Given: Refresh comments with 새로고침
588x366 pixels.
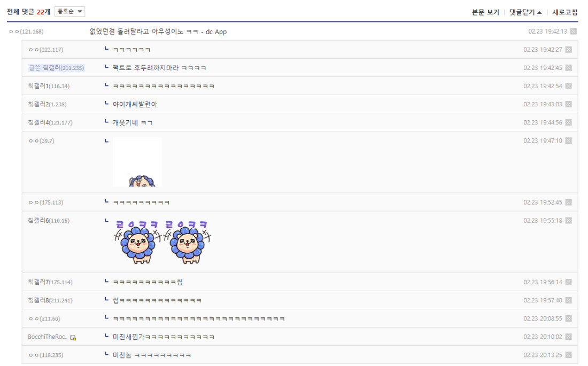Looking at the screenshot, I should pos(565,12).
